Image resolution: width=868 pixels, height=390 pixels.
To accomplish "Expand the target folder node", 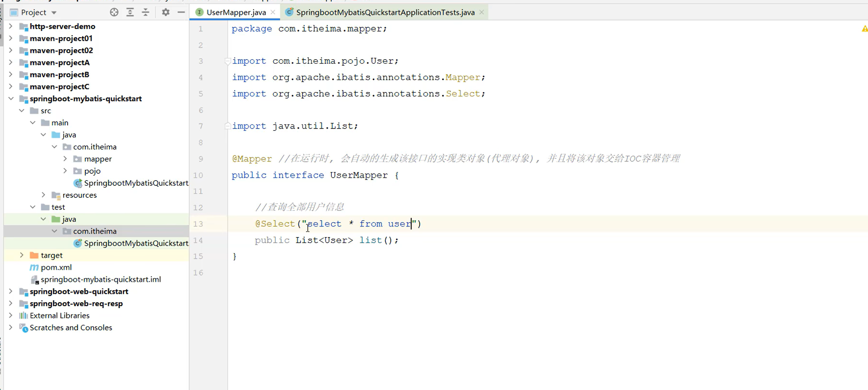I will [x=21, y=255].
